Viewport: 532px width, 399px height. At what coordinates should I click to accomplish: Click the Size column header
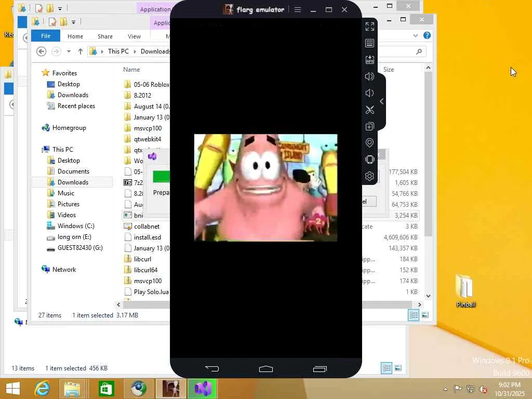(x=389, y=70)
